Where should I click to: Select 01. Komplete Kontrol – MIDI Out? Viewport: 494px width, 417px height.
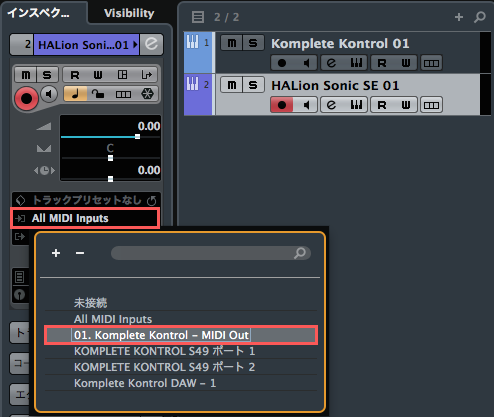pos(181,335)
